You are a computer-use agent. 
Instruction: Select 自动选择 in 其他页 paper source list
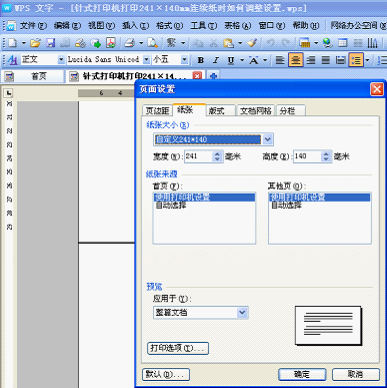[286, 205]
